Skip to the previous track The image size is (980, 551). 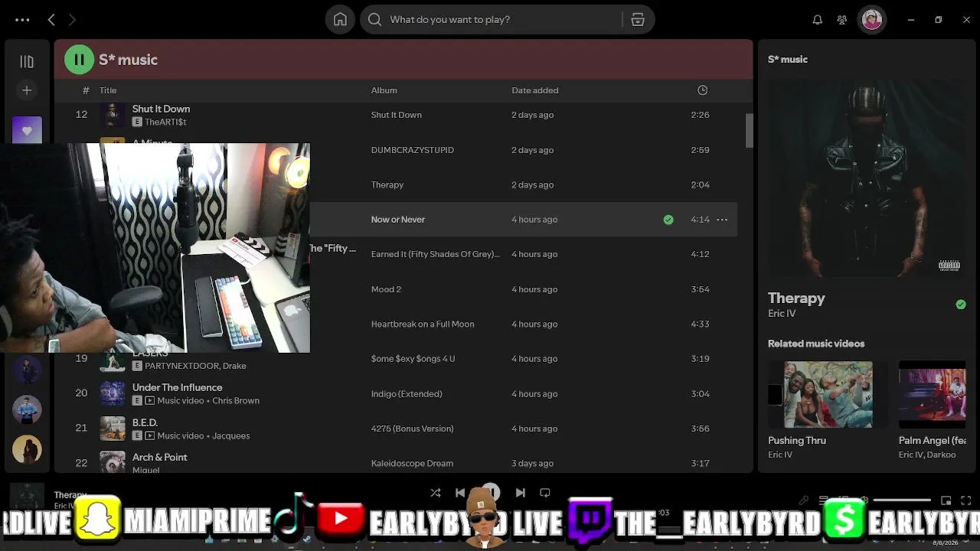click(460, 493)
